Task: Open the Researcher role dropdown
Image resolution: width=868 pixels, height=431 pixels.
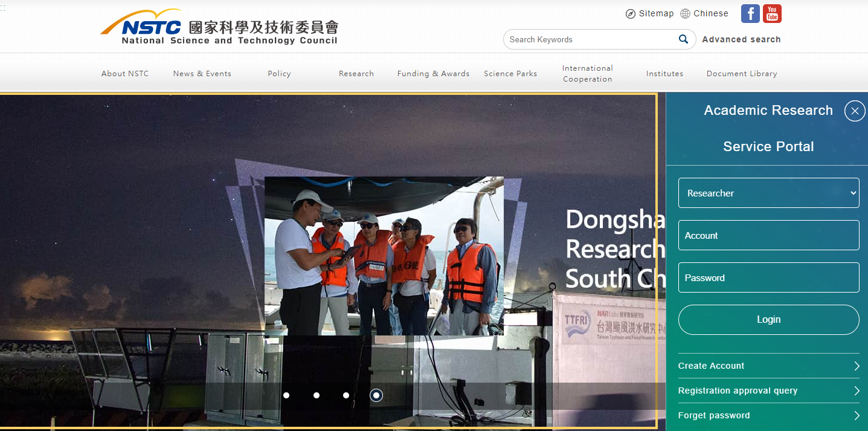Action: coord(768,193)
